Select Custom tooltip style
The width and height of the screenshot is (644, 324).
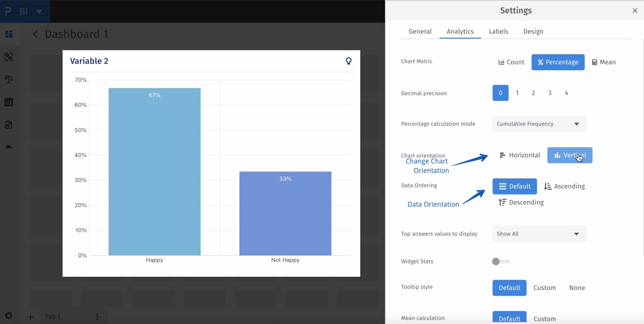tap(545, 288)
